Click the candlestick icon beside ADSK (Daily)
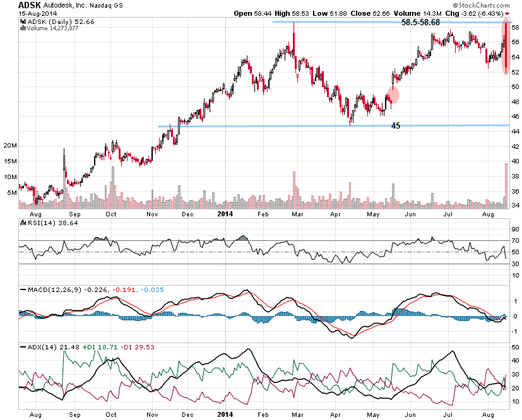 [x=23, y=21]
